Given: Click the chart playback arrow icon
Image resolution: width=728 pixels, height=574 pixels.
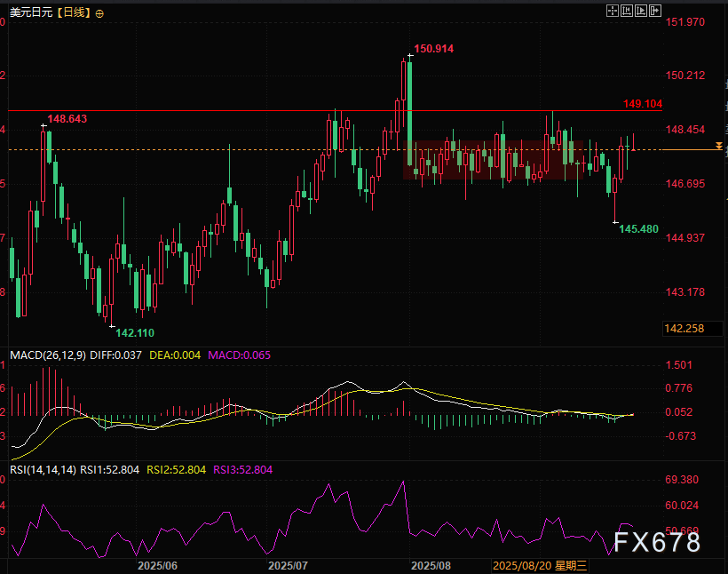Looking at the screenshot, I should (x=641, y=12).
